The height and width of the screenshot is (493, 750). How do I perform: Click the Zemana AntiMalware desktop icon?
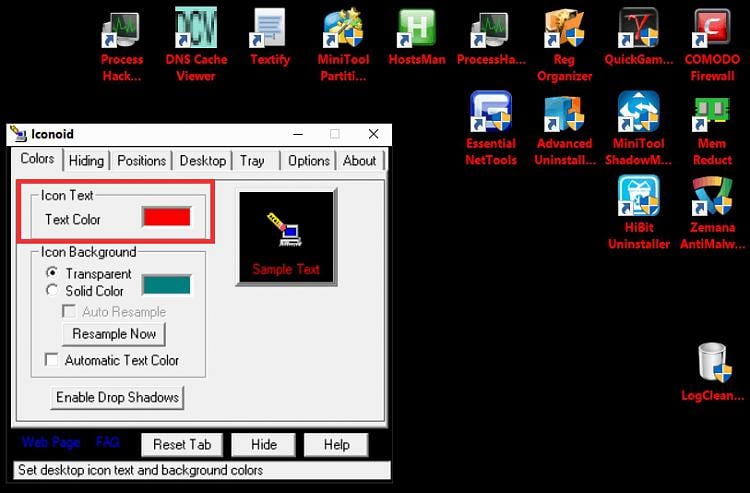coord(712,212)
